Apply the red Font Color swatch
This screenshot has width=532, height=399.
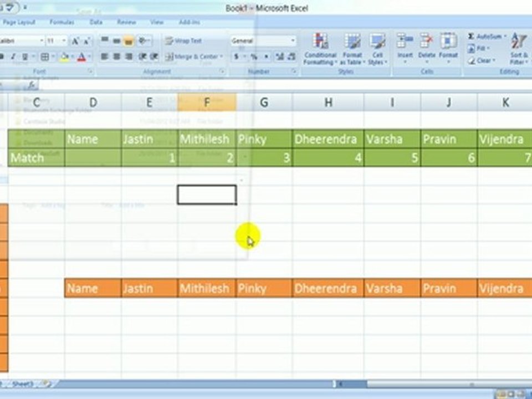click(x=81, y=57)
